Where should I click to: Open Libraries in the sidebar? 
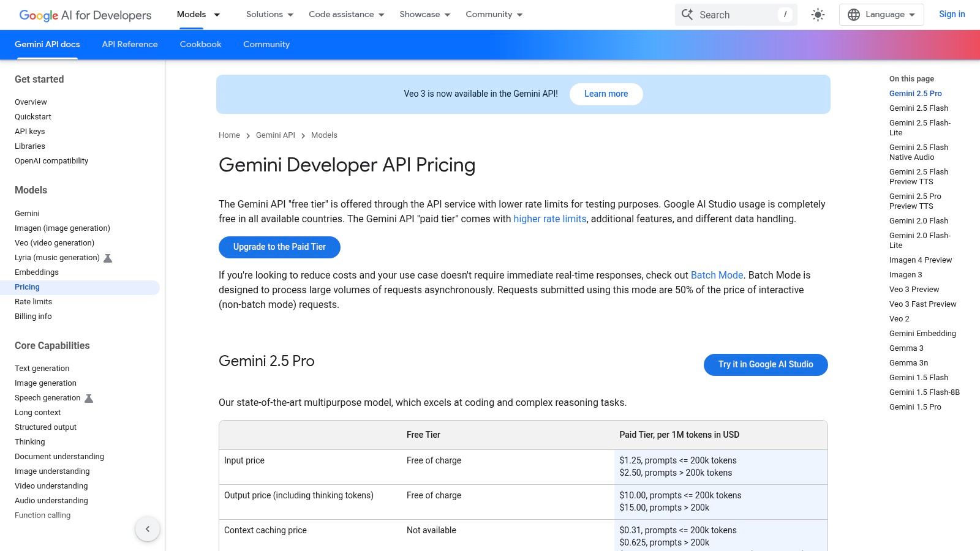(x=30, y=146)
